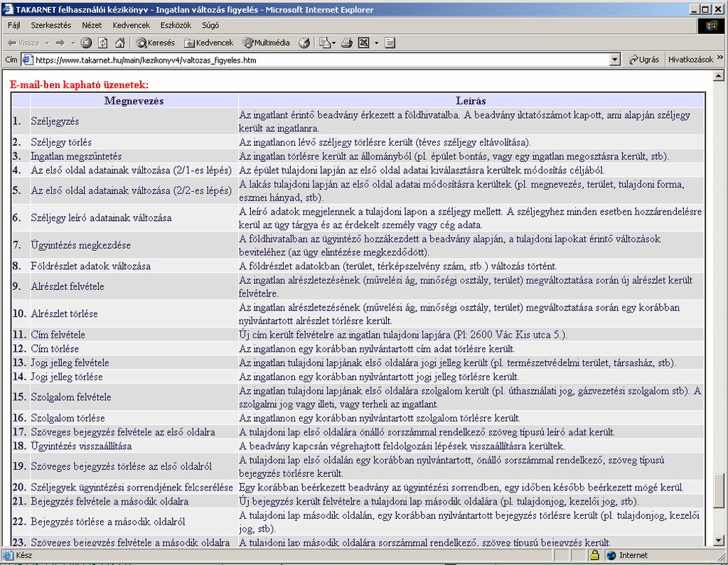The height and width of the screenshot is (565, 728).
Task: Click 'Széljegyek ügyintézési sorrendjének felcserélése' text
Action: pyautogui.click(x=132, y=488)
